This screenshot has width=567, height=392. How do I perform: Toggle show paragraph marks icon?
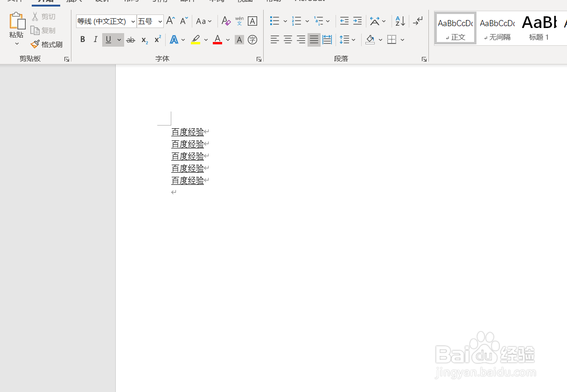point(418,21)
